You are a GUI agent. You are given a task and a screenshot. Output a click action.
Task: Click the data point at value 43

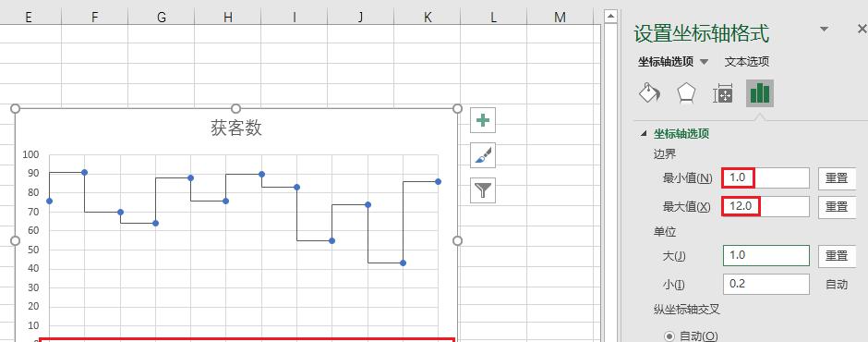click(x=403, y=263)
